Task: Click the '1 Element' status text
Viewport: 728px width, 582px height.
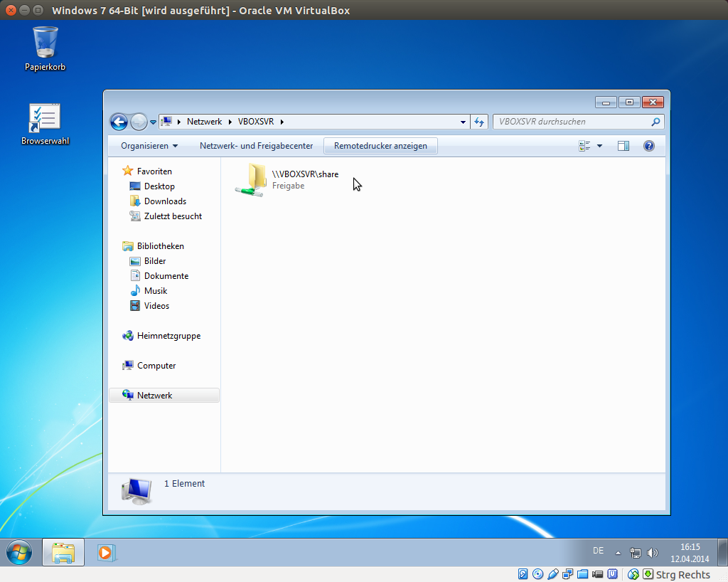Action: pyautogui.click(x=184, y=484)
